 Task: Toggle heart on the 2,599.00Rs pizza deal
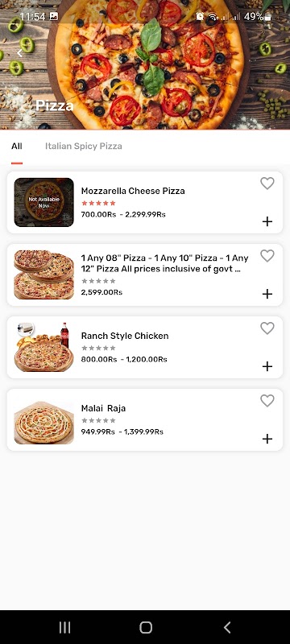coord(267,256)
